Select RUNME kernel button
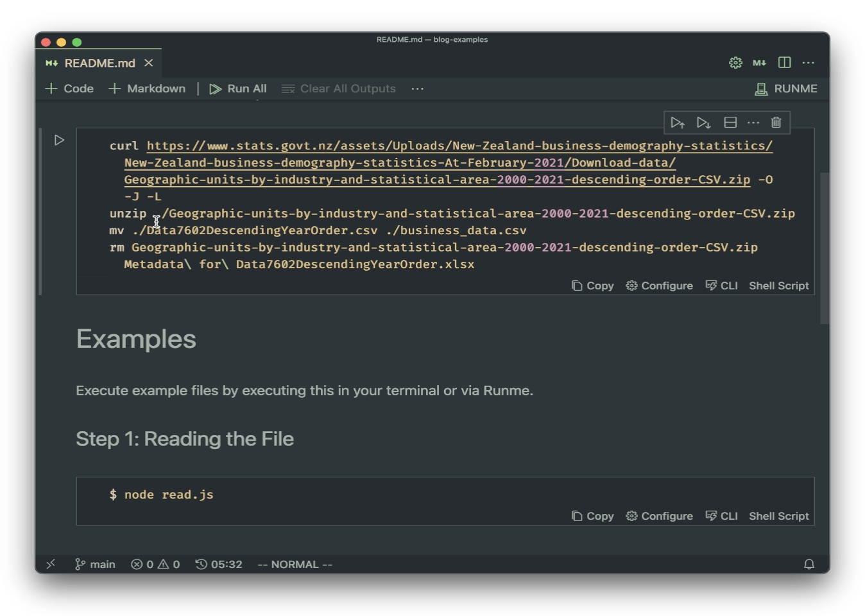Screen dimensions: 865x616 786,89
